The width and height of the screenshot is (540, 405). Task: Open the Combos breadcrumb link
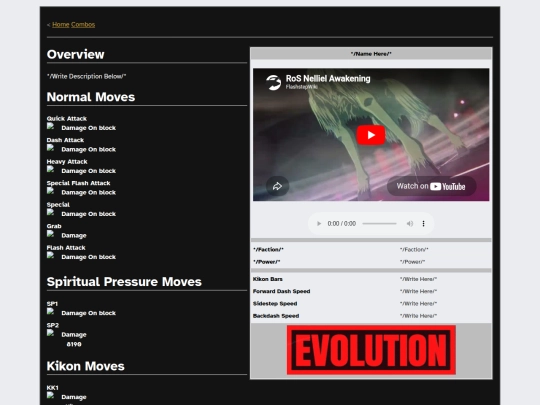coord(83,24)
